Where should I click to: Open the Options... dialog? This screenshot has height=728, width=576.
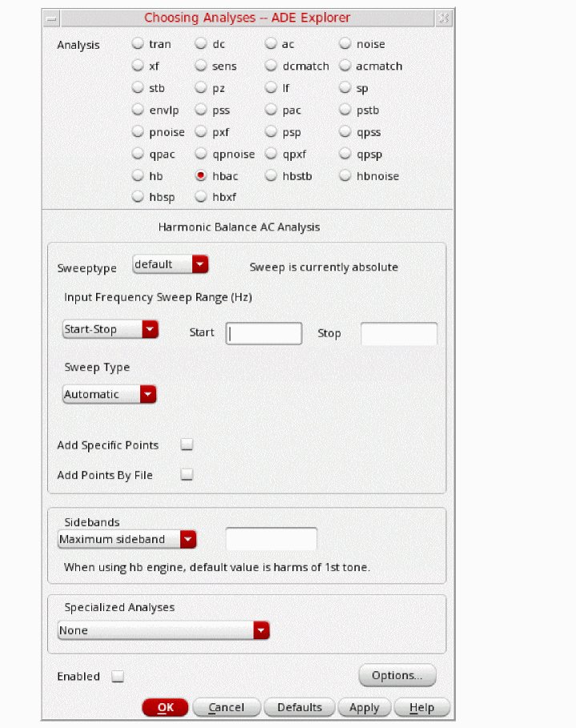[x=397, y=675]
